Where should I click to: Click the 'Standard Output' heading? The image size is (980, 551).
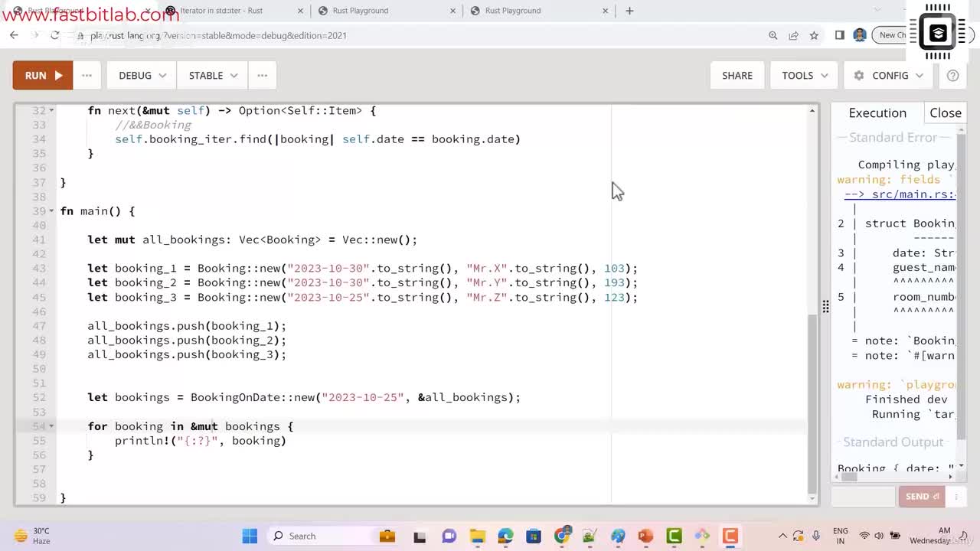(x=893, y=442)
